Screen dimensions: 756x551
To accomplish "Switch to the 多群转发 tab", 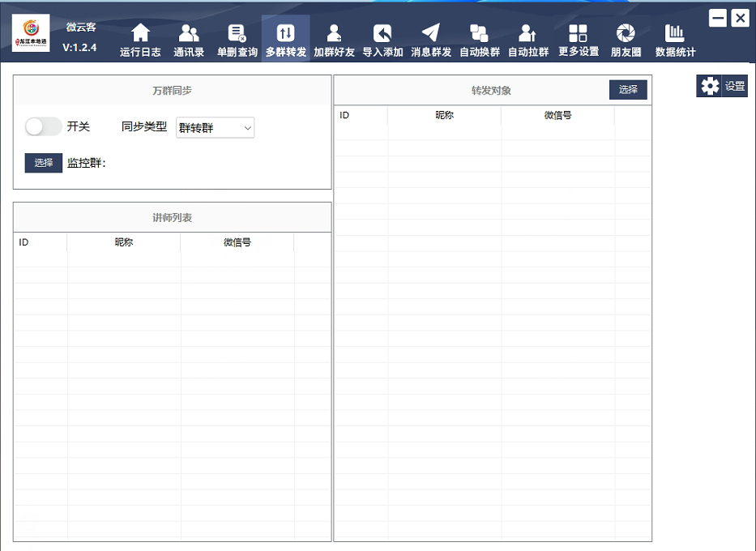I will [x=285, y=39].
